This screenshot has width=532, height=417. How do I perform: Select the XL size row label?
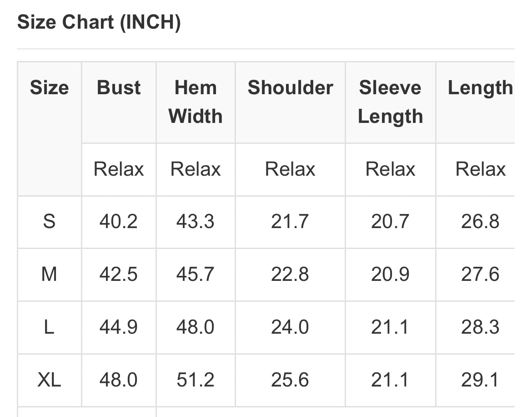click(x=49, y=380)
